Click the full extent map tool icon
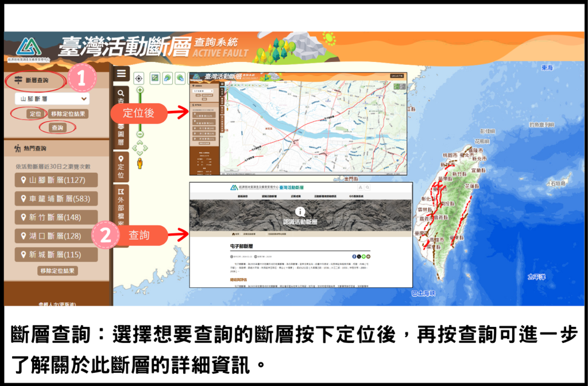 tap(154, 78)
